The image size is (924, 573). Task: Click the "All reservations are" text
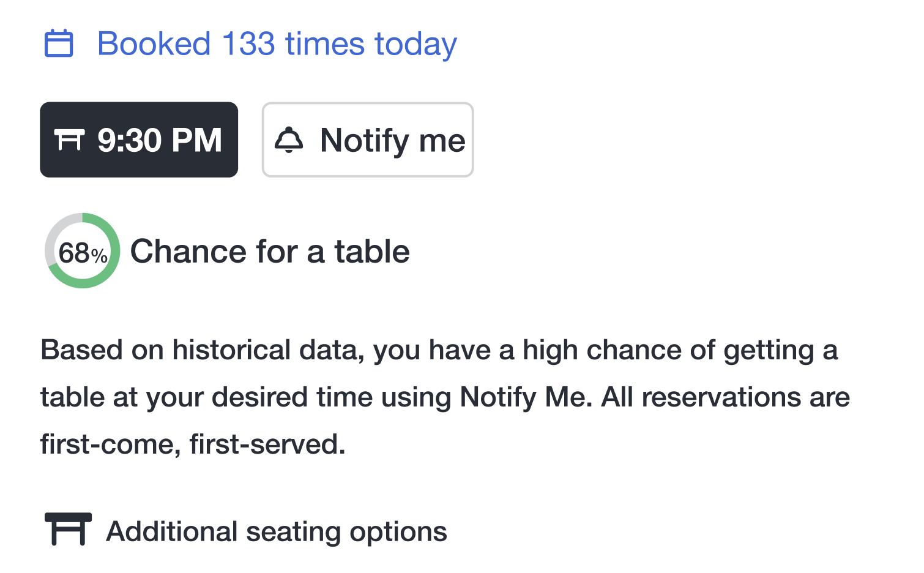(726, 397)
